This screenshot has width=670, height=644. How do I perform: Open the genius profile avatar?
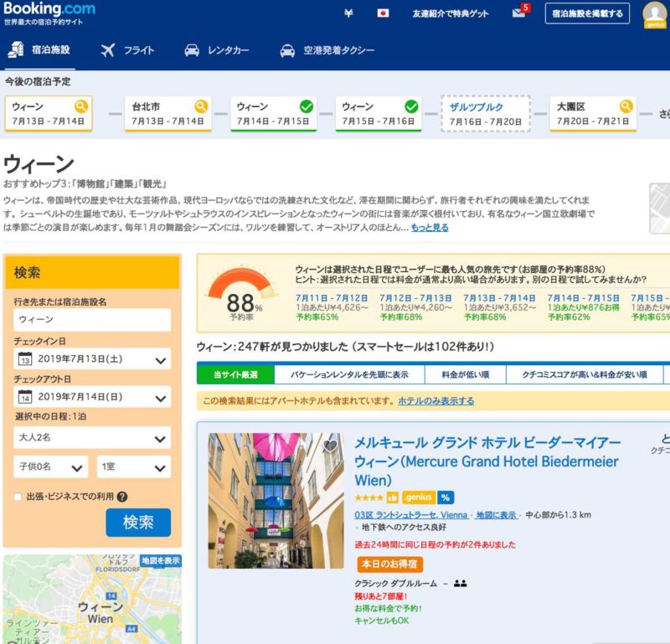pos(655,15)
